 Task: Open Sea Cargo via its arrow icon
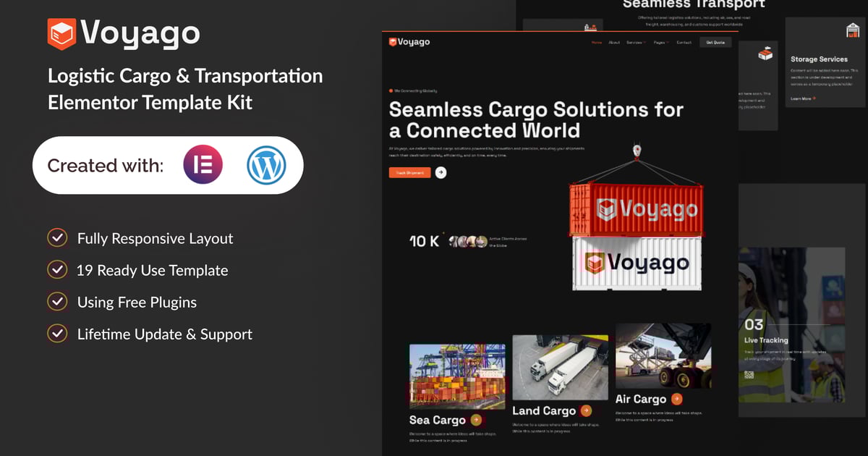coord(476,420)
